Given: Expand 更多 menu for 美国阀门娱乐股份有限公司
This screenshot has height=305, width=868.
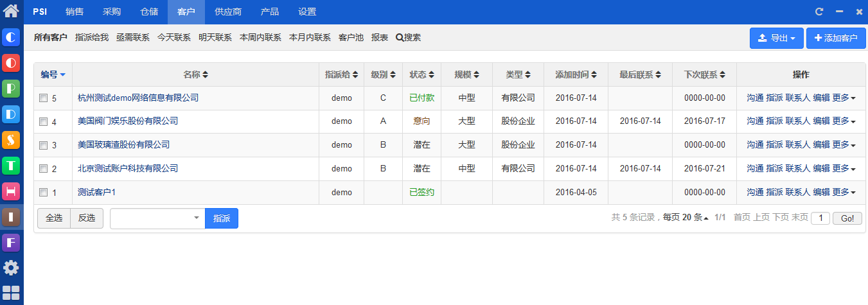Looking at the screenshot, I should coord(844,121).
